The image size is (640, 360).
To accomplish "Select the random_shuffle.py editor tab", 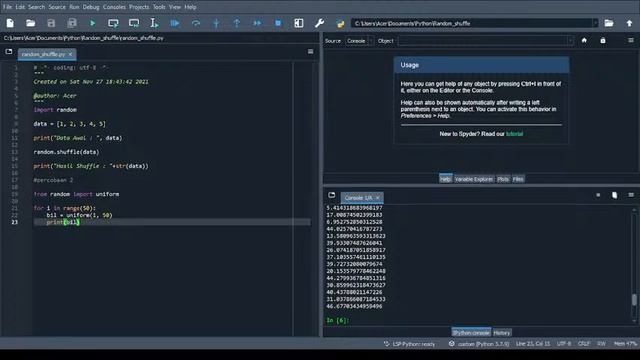I will [43, 54].
